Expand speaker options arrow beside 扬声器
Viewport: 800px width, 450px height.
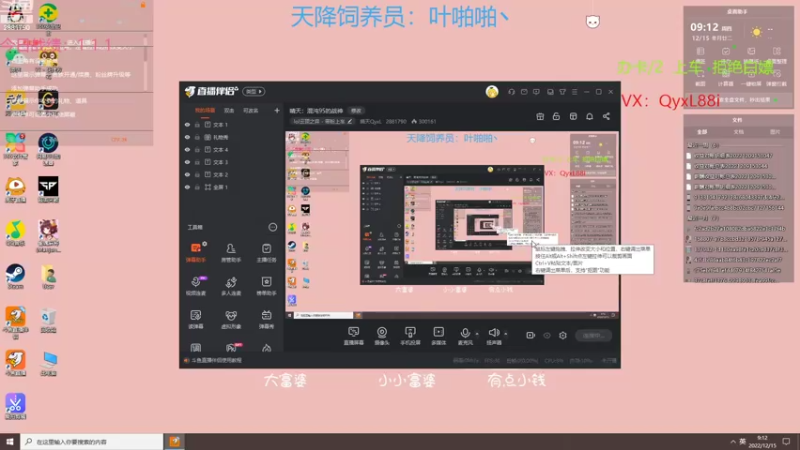point(506,334)
